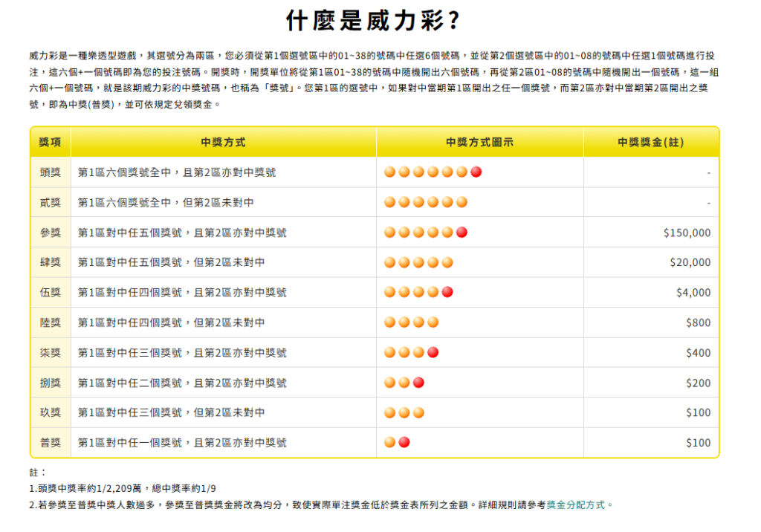761x532 pixels.
Task: Click the $800 prize amount in the 陸獎 row
Action: [x=698, y=322]
